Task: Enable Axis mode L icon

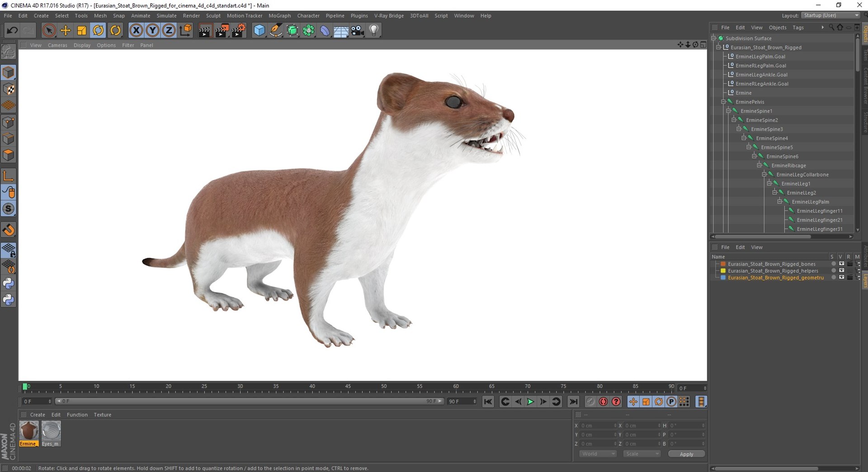Action: pyautogui.click(x=9, y=176)
